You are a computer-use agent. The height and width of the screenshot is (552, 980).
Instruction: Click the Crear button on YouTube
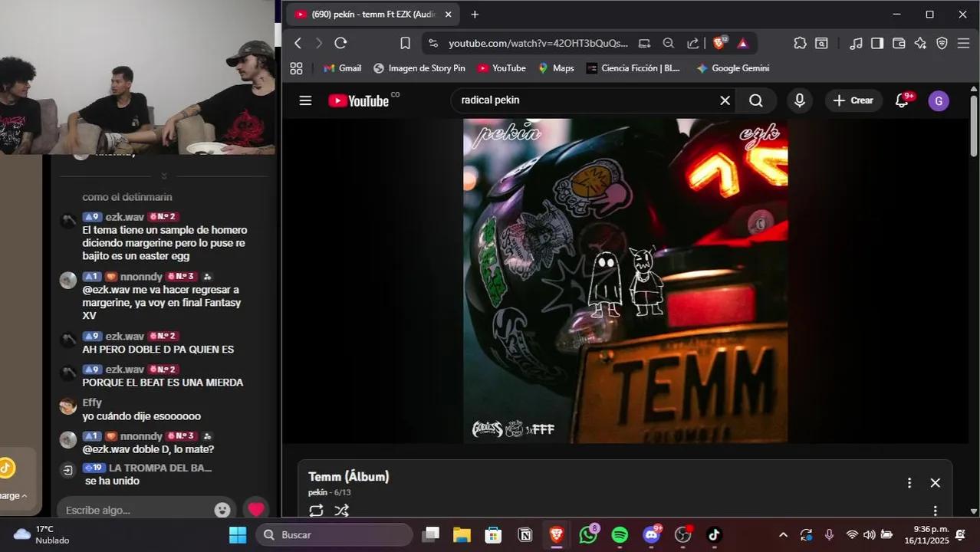pyautogui.click(x=853, y=100)
